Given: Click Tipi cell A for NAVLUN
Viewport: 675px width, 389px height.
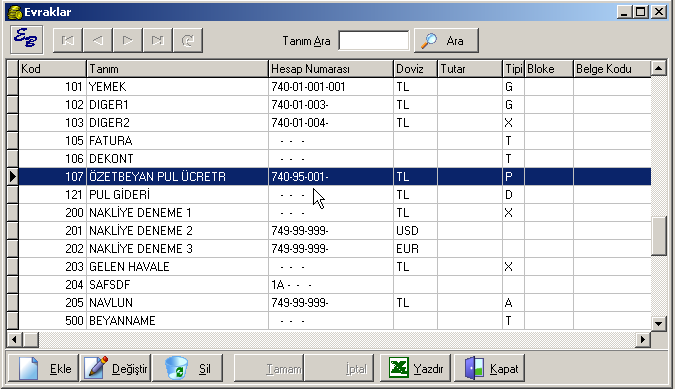Looking at the screenshot, I should point(513,303).
